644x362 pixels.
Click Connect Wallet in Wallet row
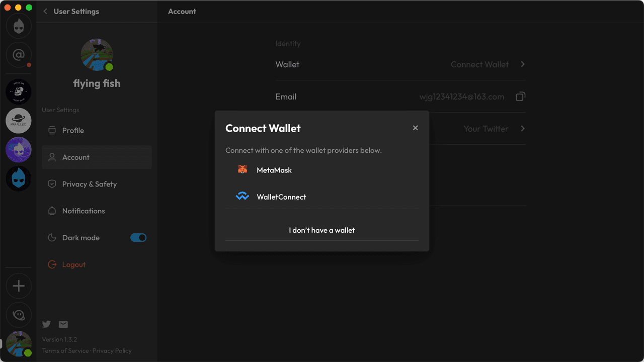click(479, 64)
